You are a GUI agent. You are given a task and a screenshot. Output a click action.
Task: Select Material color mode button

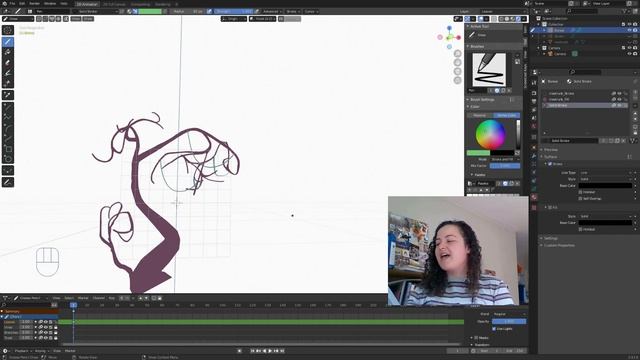coord(480,116)
